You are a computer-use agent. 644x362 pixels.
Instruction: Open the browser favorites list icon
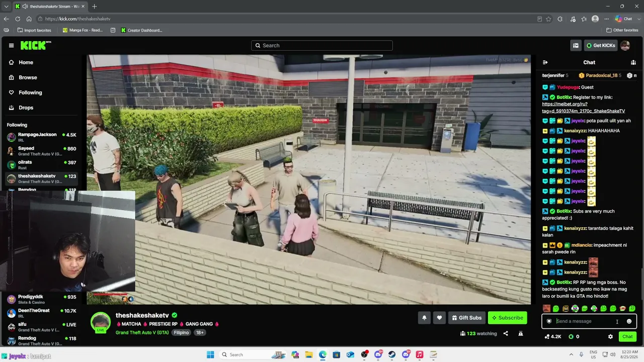(584, 19)
